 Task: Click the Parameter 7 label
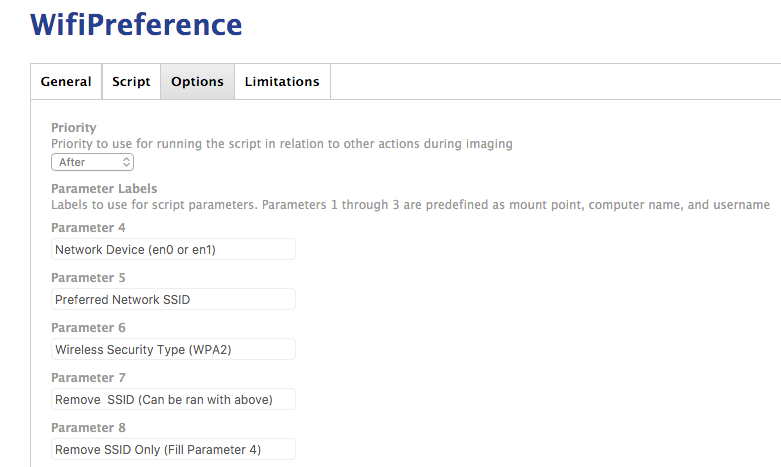click(x=88, y=378)
